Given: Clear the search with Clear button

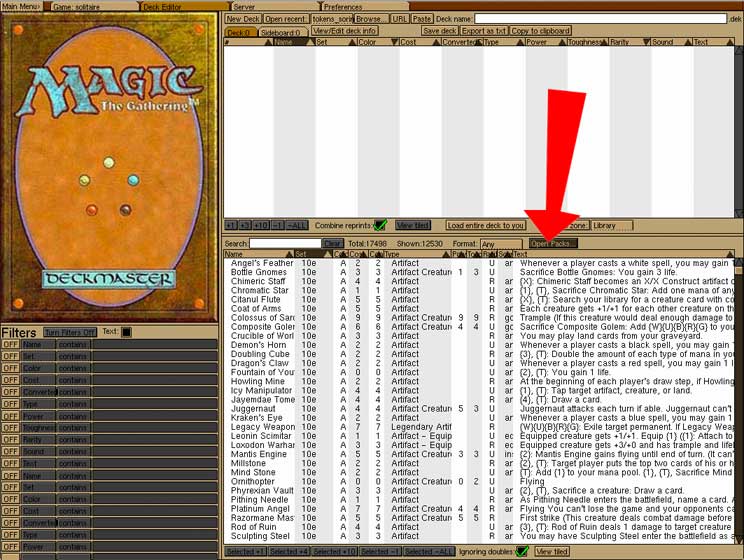Looking at the screenshot, I should point(332,243).
